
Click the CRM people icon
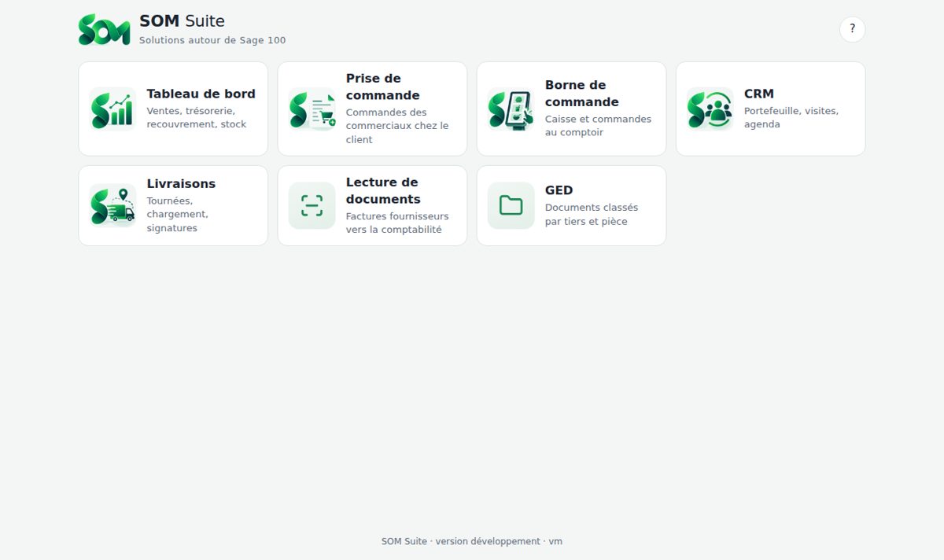710,109
